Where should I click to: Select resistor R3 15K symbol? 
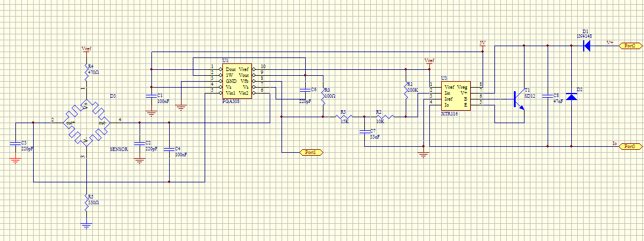pyautogui.click(x=344, y=117)
